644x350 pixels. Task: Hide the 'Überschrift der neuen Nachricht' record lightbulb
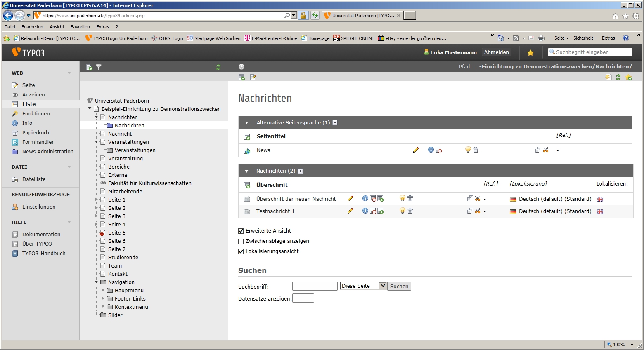tap(402, 198)
